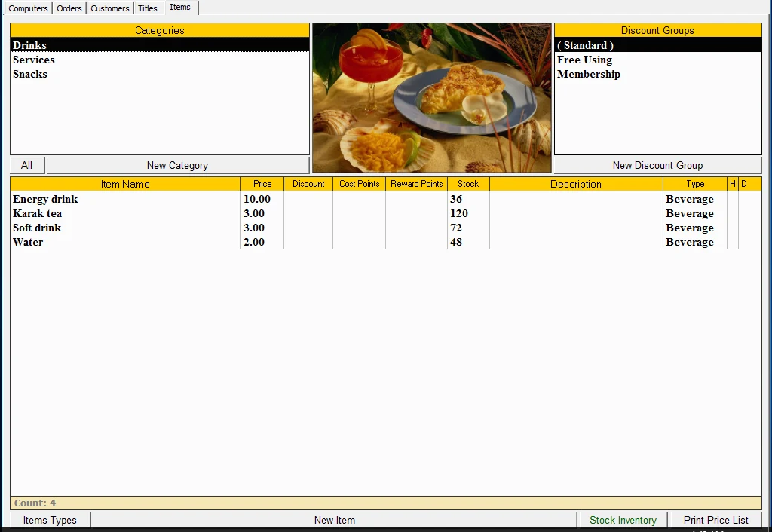Click the Discount column header
Viewport: 772px width, 532px height.
pyautogui.click(x=308, y=184)
